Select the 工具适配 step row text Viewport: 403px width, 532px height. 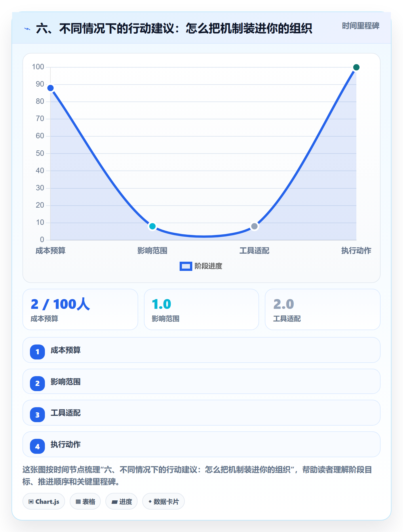(66, 413)
